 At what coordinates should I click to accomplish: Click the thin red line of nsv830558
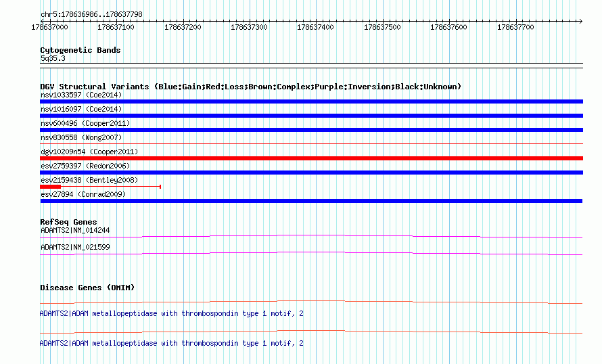[311, 144]
